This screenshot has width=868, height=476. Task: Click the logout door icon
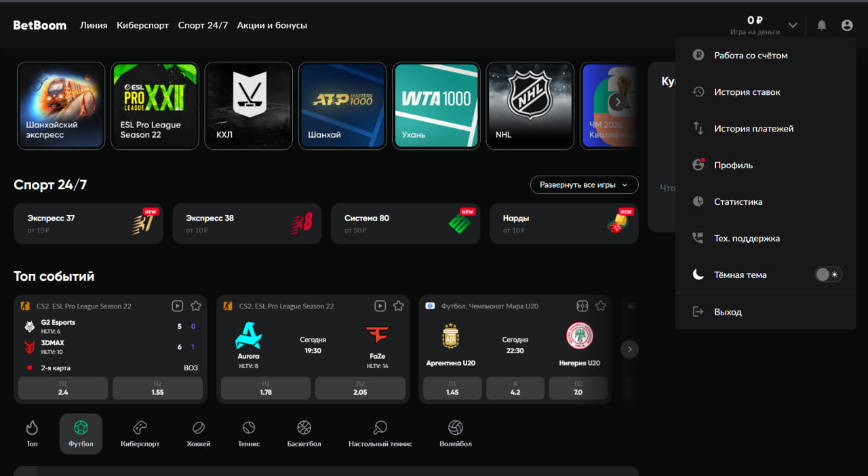(x=698, y=312)
